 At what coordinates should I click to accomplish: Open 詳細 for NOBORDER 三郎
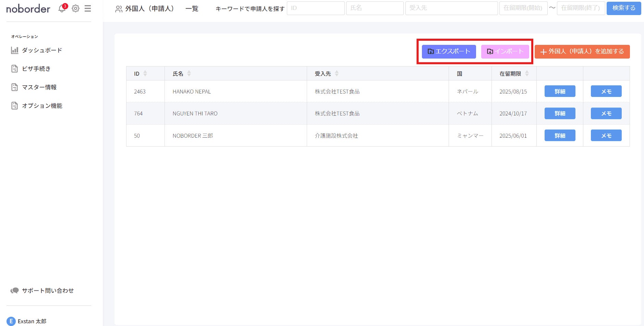[x=560, y=136]
